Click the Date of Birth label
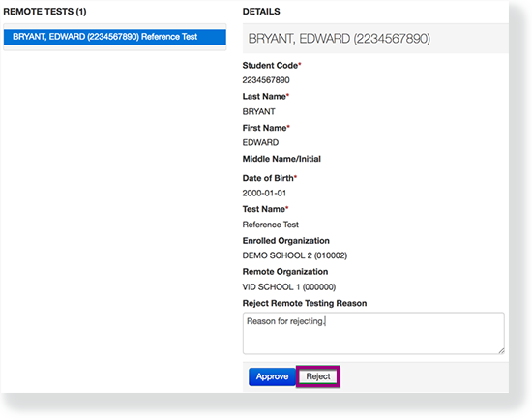 (x=270, y=178)
